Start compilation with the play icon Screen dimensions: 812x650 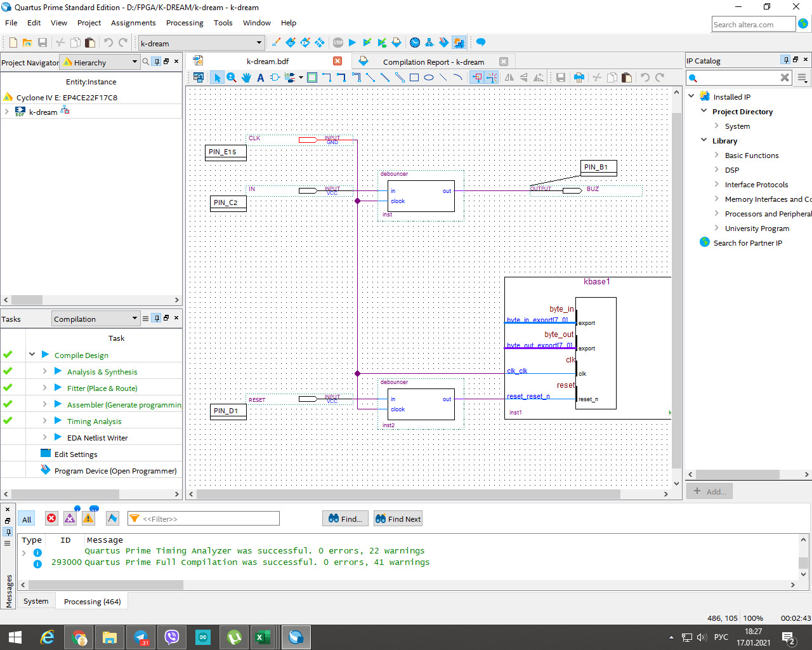pyautogui.click(x=352, y=43)
